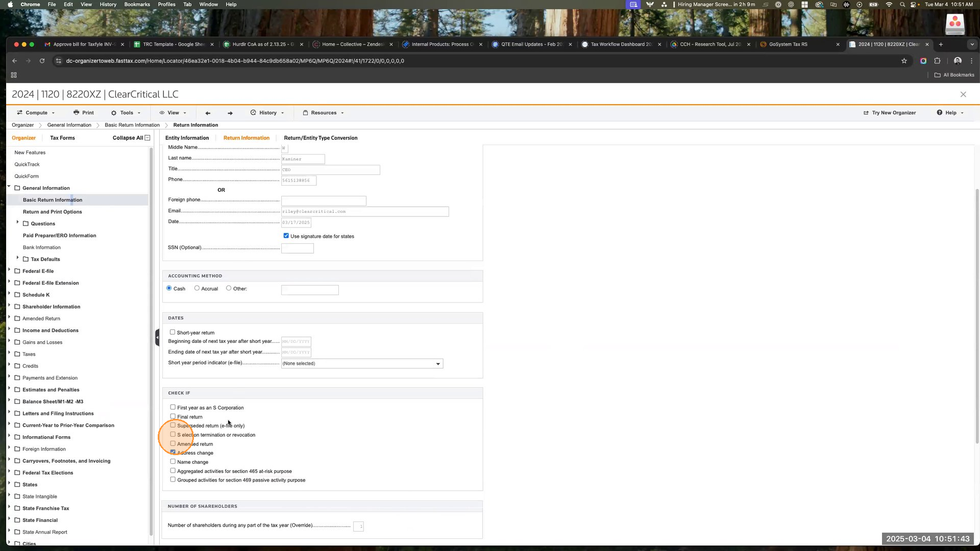Image resolution: width=980 pixels, height=551 pixels.
Task: Open Short year period indicator dropdown
Action: pos(362,363)
